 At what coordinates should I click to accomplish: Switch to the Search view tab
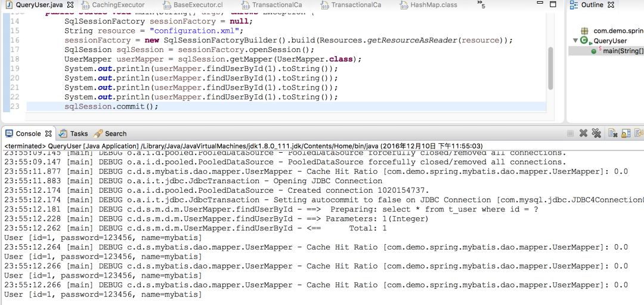pyautogui.click(x=116, y=134)
